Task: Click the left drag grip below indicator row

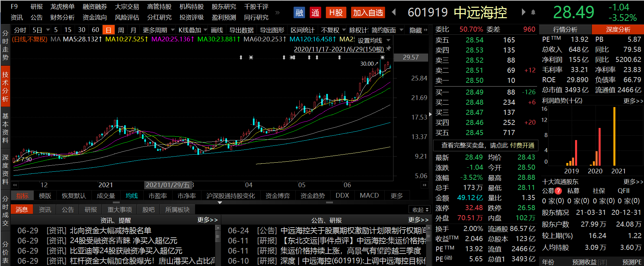Action: [x=116, y=203]
